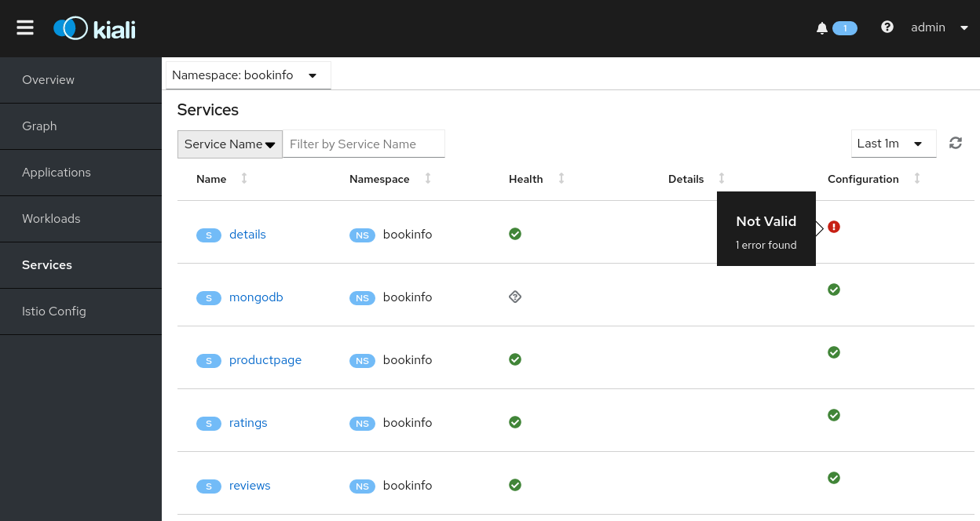Open the reviews service link
The width and height of the screenshot is (980, 521).
[x=250, y=486]
